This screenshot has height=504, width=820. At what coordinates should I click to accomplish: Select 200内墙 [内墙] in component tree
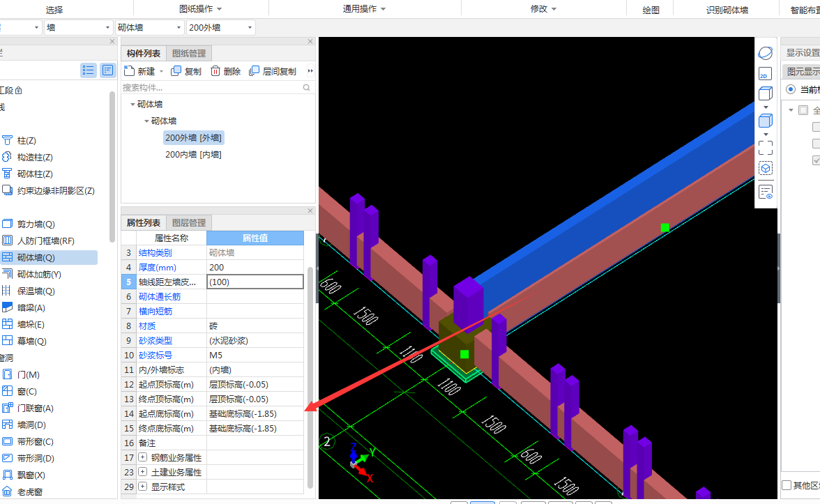click(193, 154)
